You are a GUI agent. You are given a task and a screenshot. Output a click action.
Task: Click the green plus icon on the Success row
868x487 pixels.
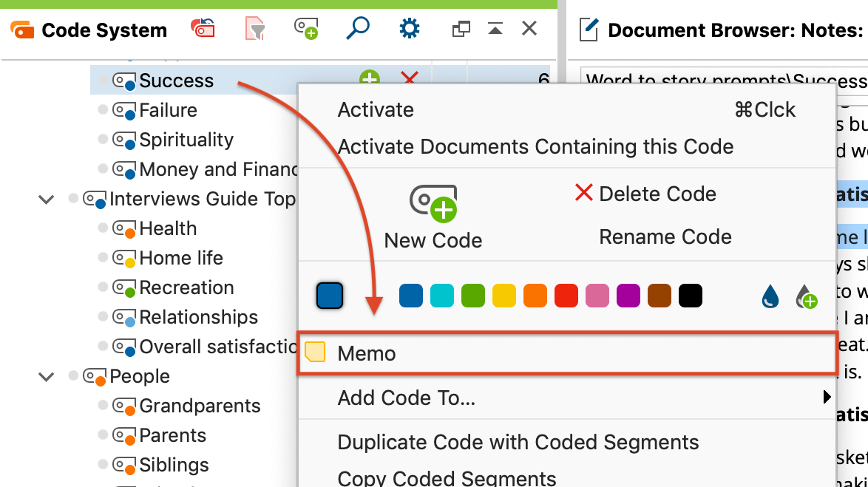(370, 78)
